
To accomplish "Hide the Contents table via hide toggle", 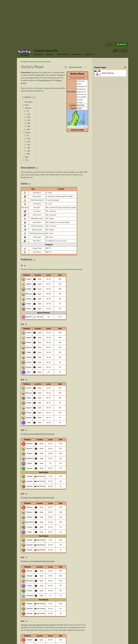I will (x=33, y=97).
